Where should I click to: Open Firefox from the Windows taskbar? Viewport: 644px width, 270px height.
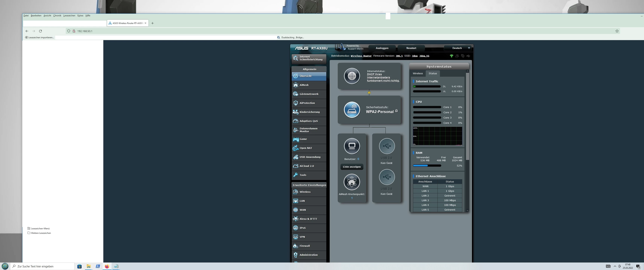click(107, 266)
